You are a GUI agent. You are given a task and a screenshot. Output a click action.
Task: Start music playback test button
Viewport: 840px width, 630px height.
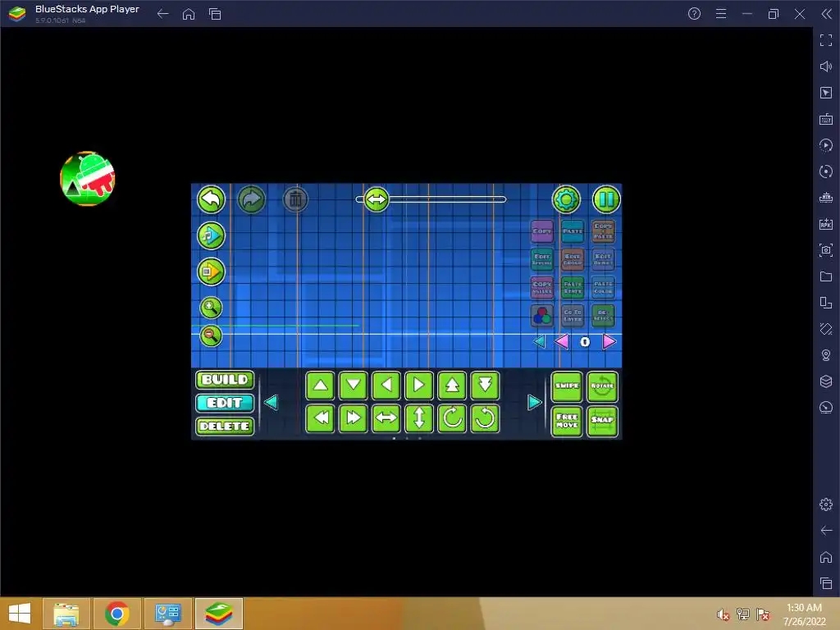point(211,235)
